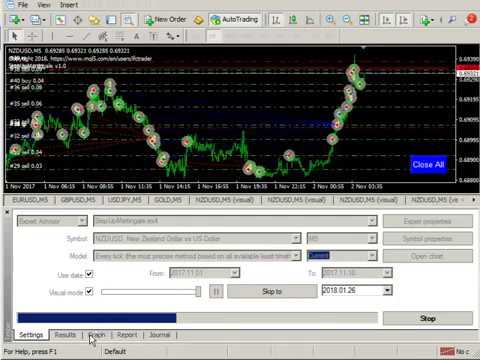Screen dimensions: 480x360
Task: Switch chart to candlesticks icon
Action: tap(293, 20)
